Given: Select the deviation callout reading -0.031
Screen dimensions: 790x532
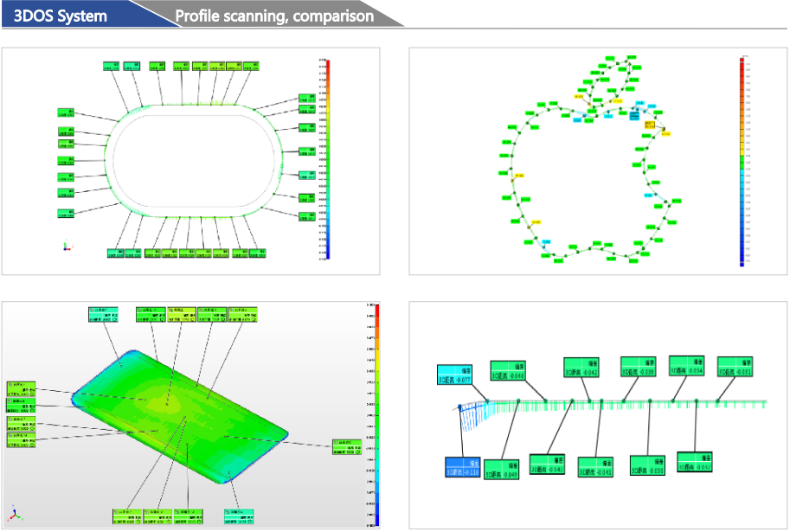Looking at the screenshot, I should tap(735, 367).
